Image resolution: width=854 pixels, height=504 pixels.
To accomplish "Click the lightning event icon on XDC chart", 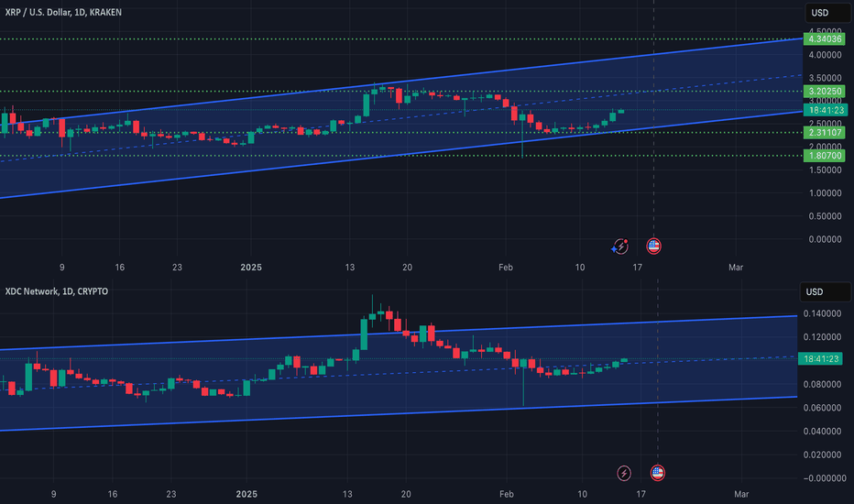I will point(624,473).
